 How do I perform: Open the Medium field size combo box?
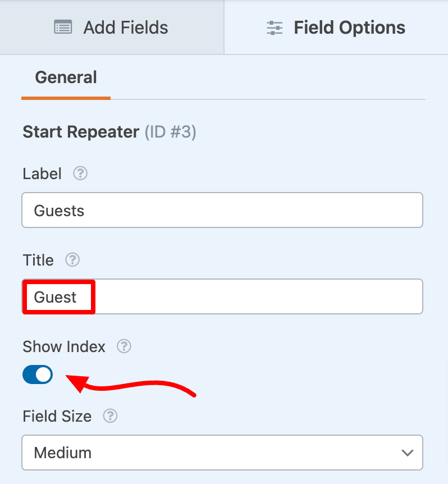pos(222,453)
